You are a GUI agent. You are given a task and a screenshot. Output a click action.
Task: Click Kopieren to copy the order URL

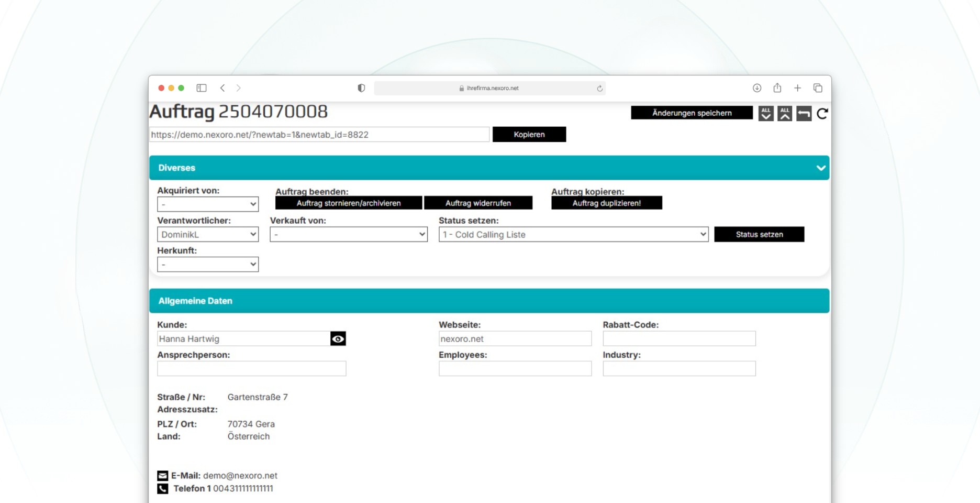click(x=529, y=135)
